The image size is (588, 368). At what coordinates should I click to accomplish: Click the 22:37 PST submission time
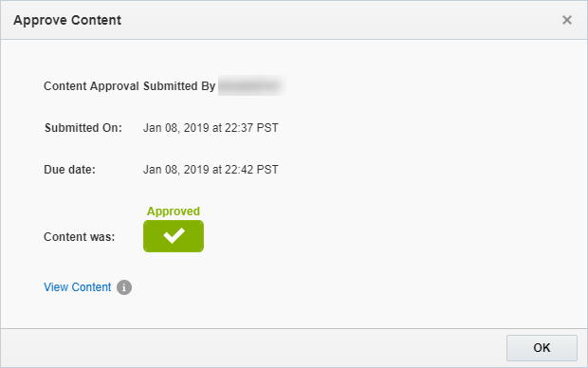pos(251,127)
